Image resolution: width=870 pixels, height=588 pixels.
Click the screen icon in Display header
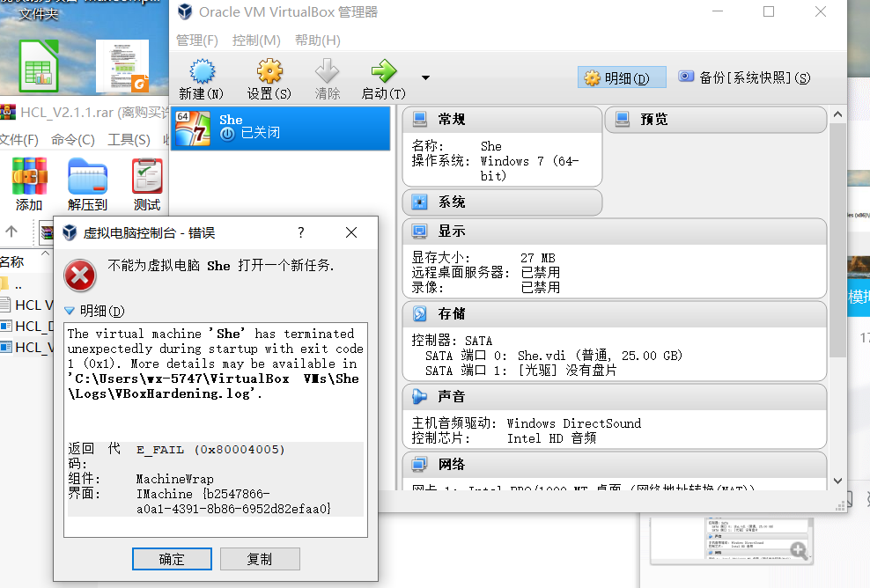pyautogui.click(x=419, y=232)
